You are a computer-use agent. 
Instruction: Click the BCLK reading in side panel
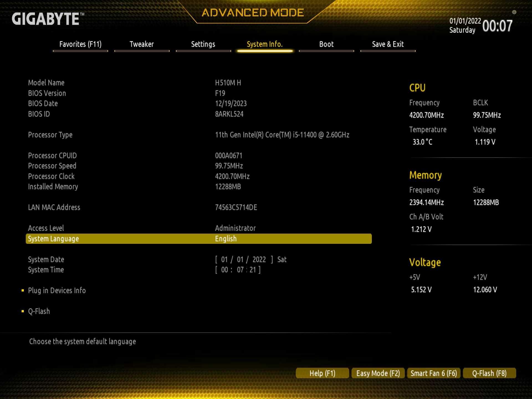tap(487, 115)
